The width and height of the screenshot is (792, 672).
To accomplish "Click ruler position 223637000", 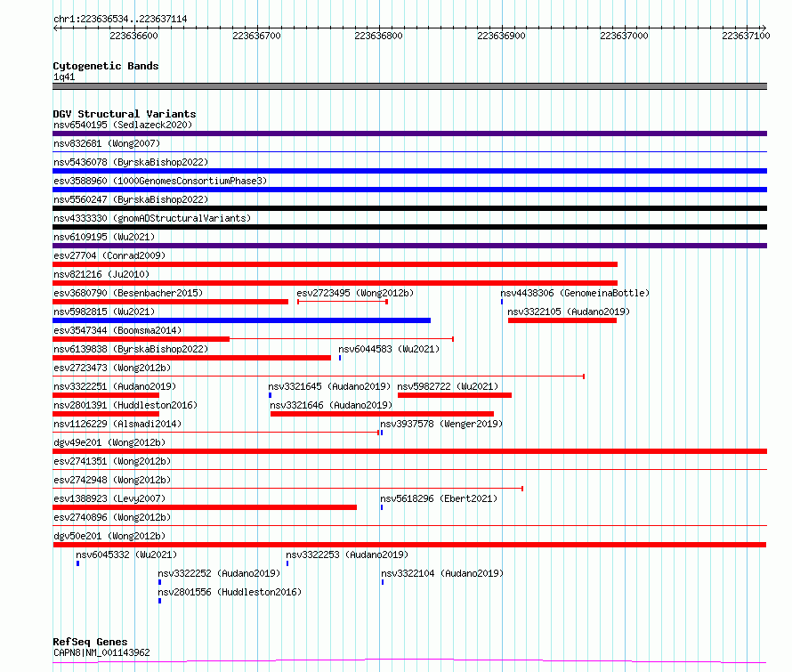I will click(625, 36).
